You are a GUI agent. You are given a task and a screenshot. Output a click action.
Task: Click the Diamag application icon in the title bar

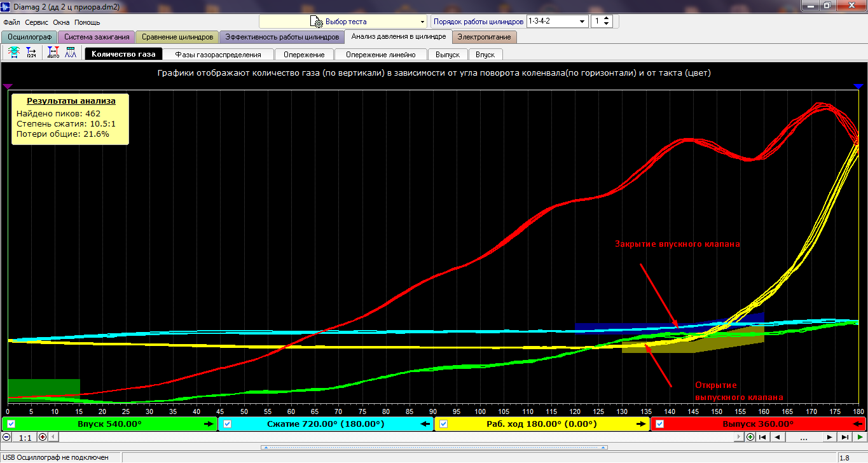pyautogui.click(x=6, y=6)
